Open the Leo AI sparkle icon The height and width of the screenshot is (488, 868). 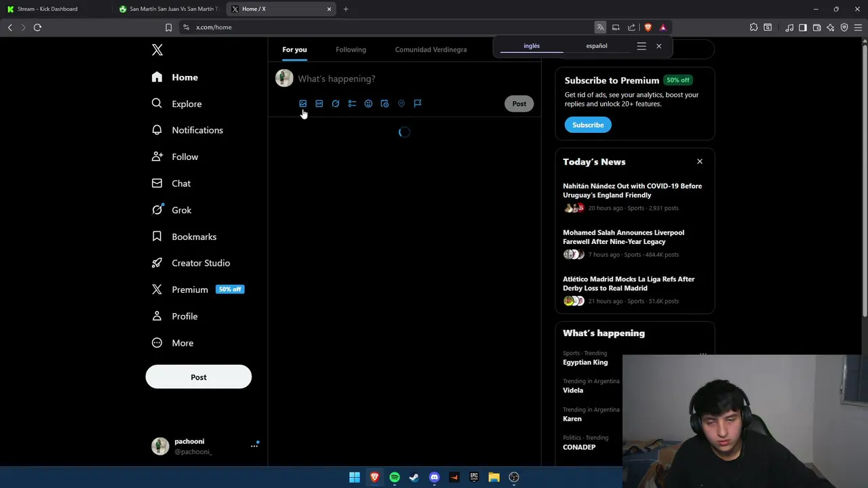tap(831, 27)
